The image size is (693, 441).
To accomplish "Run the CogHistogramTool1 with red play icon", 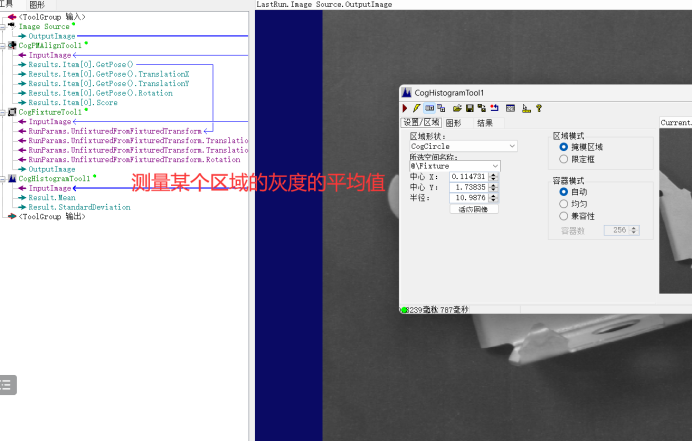I will 405,108.
